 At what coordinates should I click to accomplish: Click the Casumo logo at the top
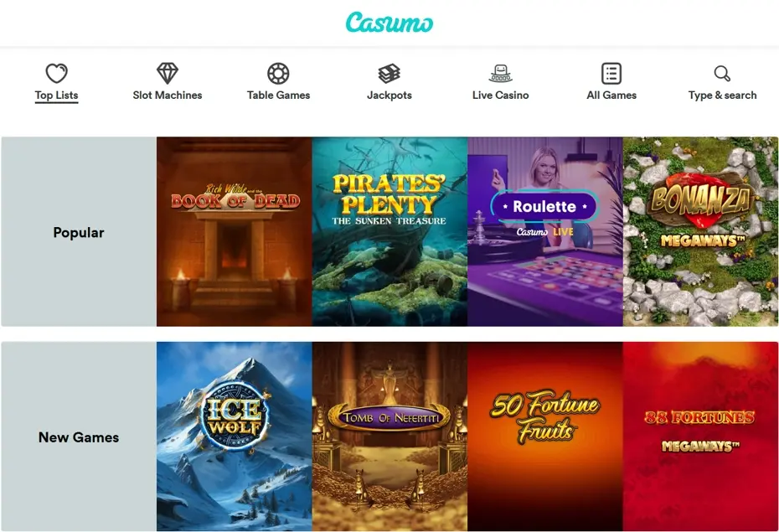[x=389, y=23]
